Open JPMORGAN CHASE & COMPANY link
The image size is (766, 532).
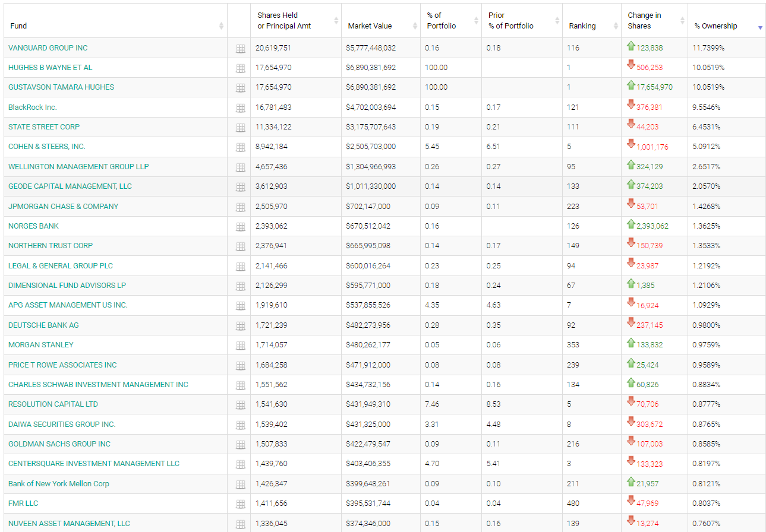coord(64,207)
